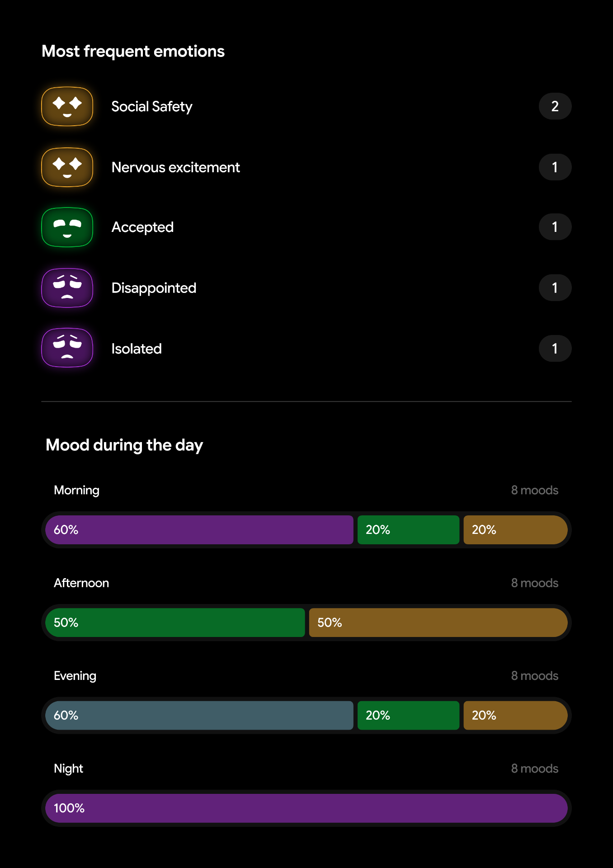
Task: Click the Most frequent emotions heading
Action: (x=133, y=52)
